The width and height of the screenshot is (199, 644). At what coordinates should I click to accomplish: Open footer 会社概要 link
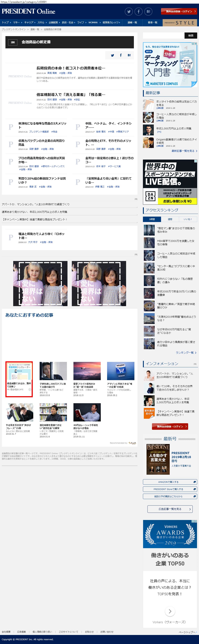click(6, 632)
